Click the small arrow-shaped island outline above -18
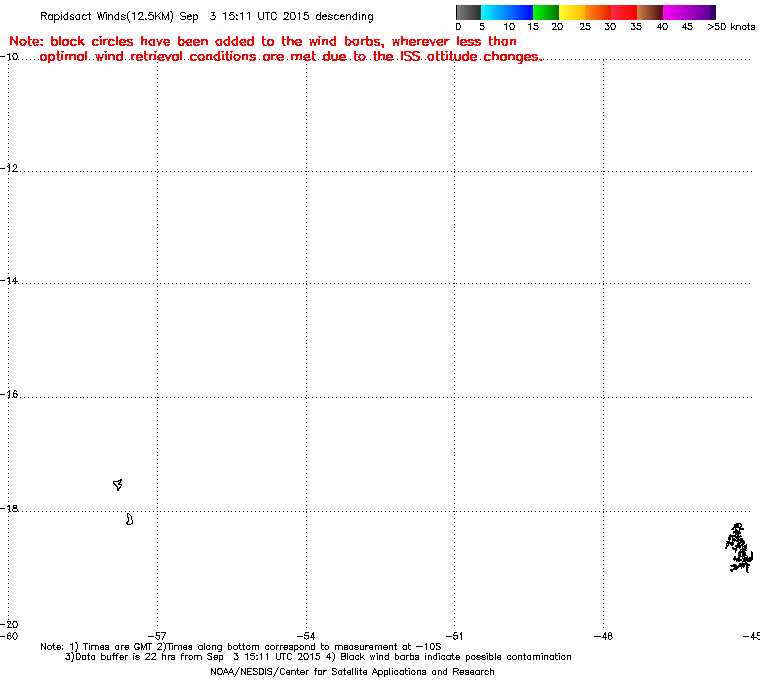The height and width of the screenshot is (688, 760). [x=118, y=484]
